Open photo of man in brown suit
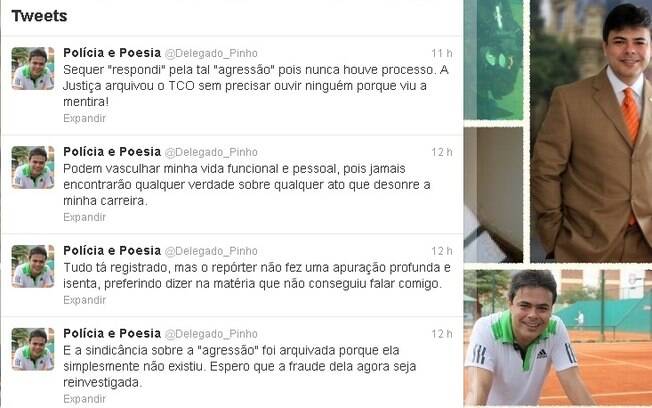This screenshot has width=652, height=408. pos(591,131)
